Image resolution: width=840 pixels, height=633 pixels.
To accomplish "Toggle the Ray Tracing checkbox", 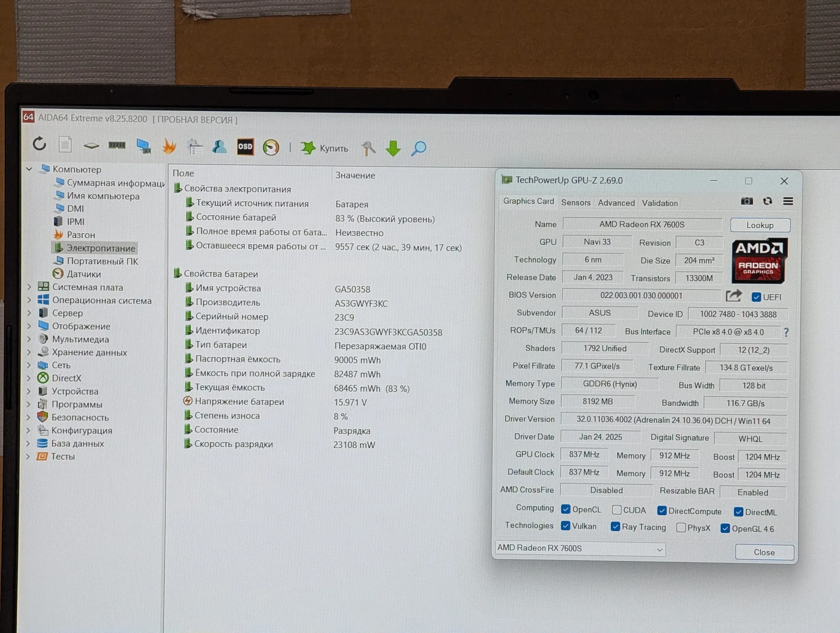I will click(615, 527).
